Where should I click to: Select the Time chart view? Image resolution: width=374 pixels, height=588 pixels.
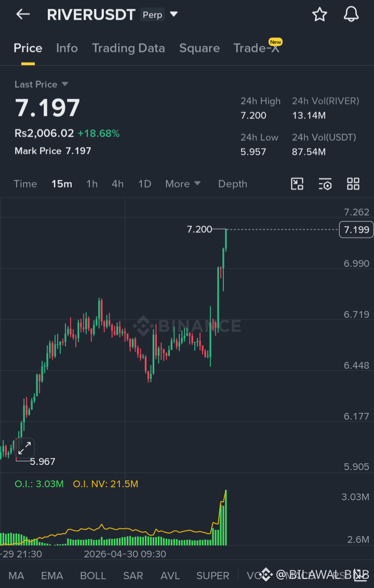pos(25,184)
